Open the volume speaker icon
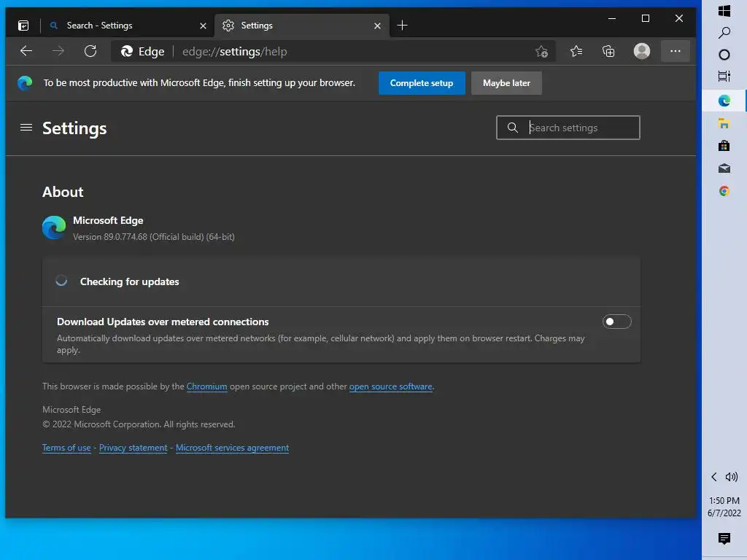747x560 pixels. point(731,477)
